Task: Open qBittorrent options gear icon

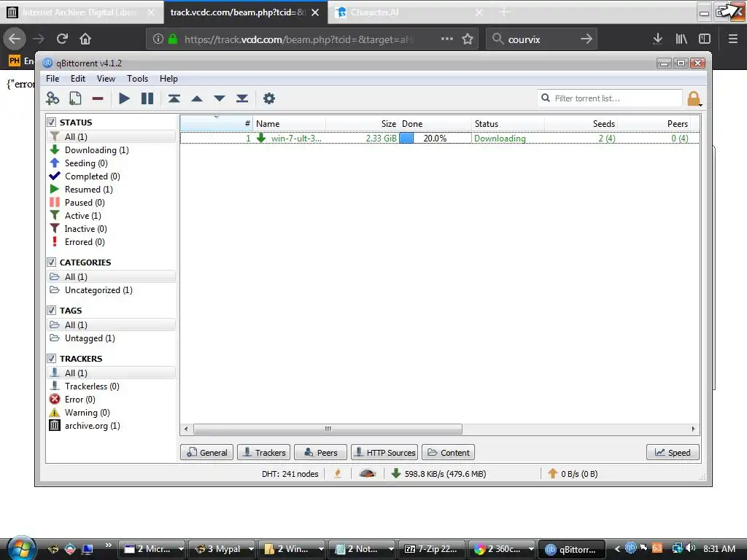Action: 269,98
